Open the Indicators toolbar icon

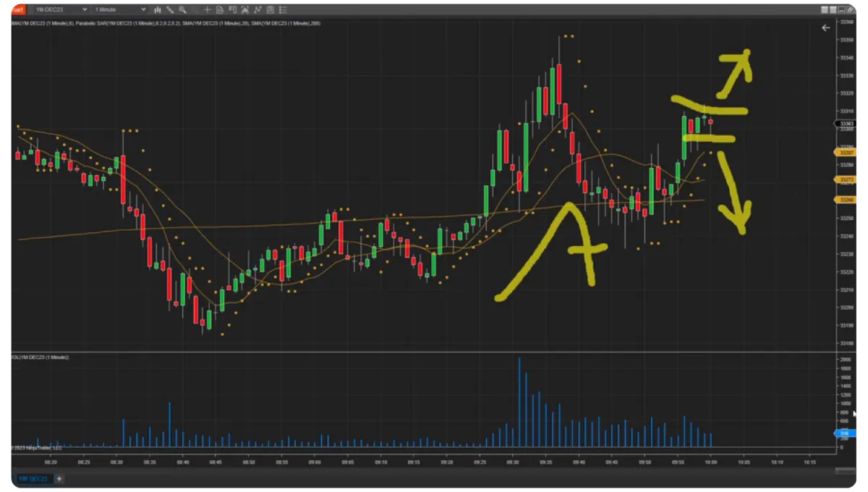(x=258, y=10)
